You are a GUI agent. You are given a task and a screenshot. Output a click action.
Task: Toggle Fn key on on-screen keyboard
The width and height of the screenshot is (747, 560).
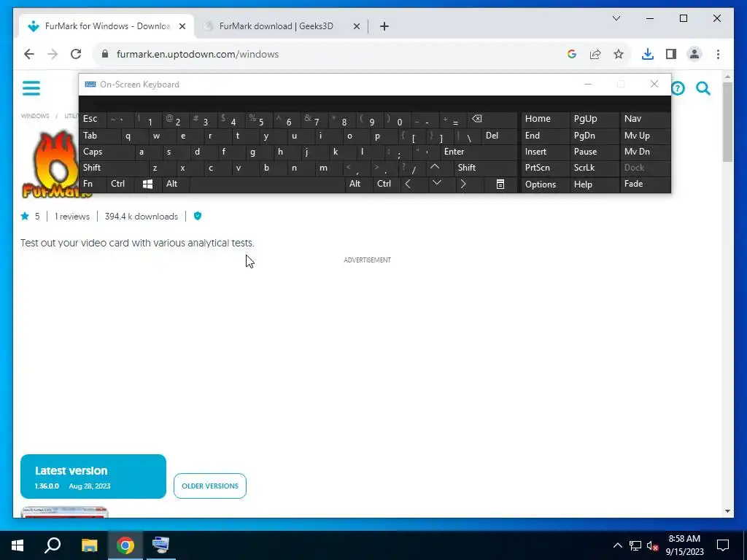click(x=93, y=184)
